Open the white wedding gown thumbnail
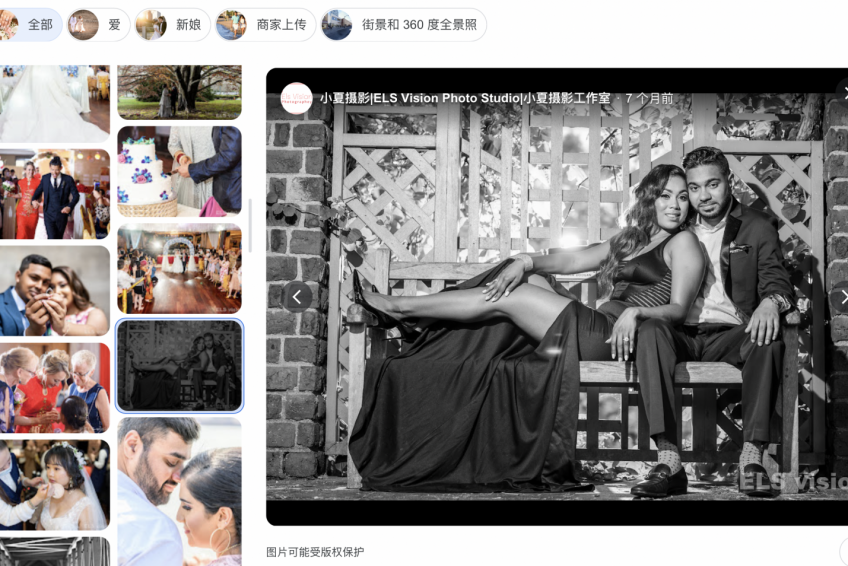Image resolution: width=848 pixels, height=566 pixels. coord(55,104)
